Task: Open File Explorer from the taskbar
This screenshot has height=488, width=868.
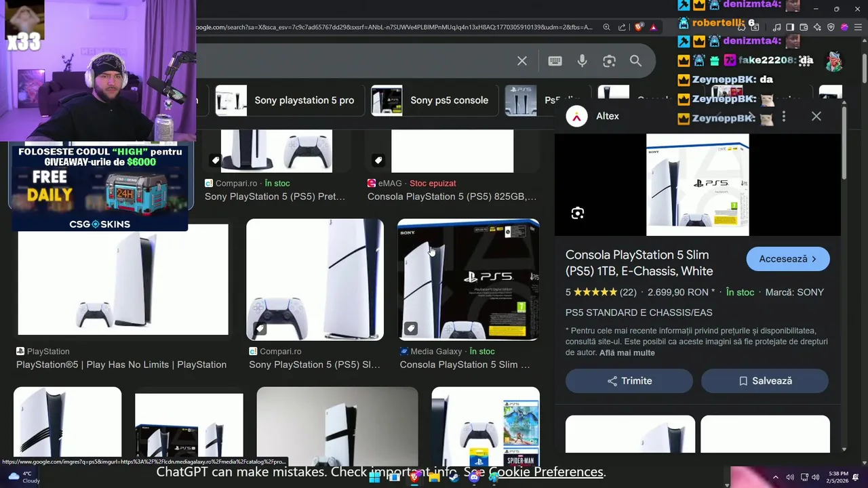Action: click(434, 477)
